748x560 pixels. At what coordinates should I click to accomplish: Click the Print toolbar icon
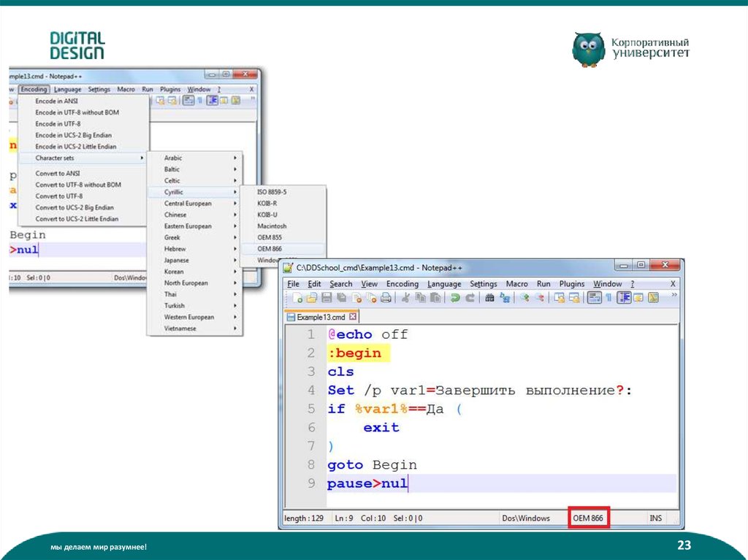coord(386,298)
